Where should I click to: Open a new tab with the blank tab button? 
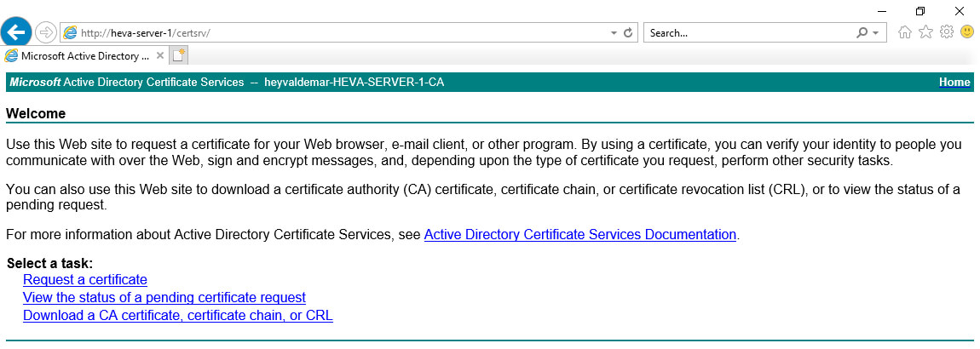tap(179, 55)
